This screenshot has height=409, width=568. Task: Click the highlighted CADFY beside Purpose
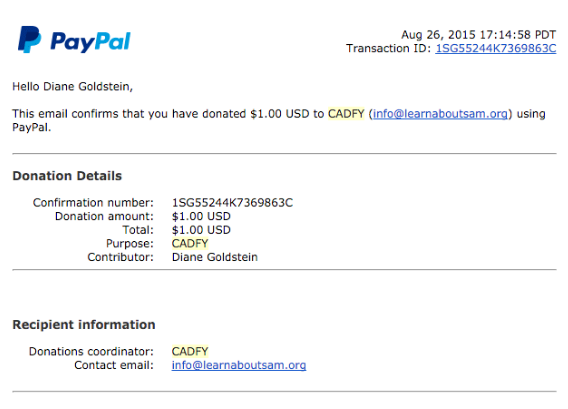tap(190, 243)
